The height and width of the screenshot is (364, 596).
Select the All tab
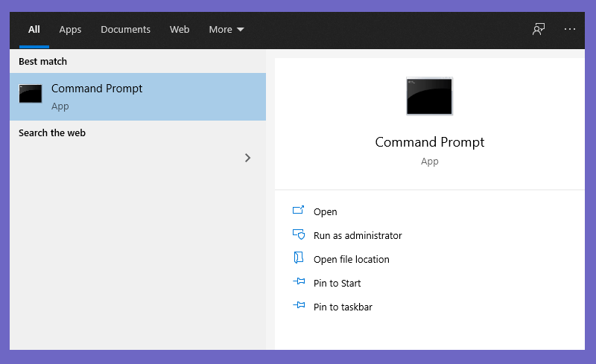[34, 30]
